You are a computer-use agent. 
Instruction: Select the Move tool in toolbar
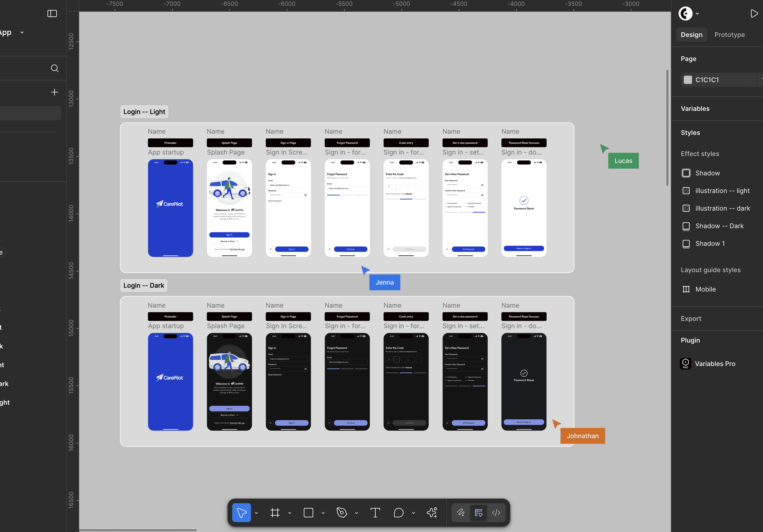[241, 513]
